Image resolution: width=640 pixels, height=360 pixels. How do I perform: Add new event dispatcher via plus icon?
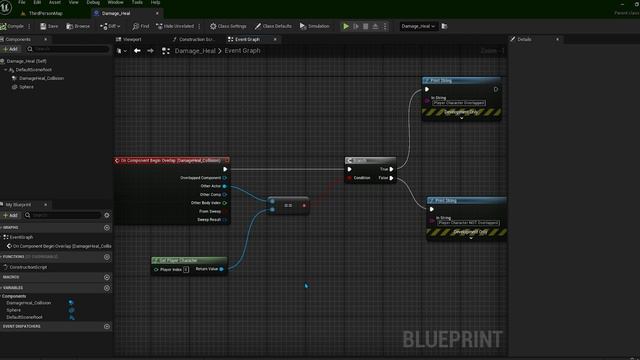[107, 326]
